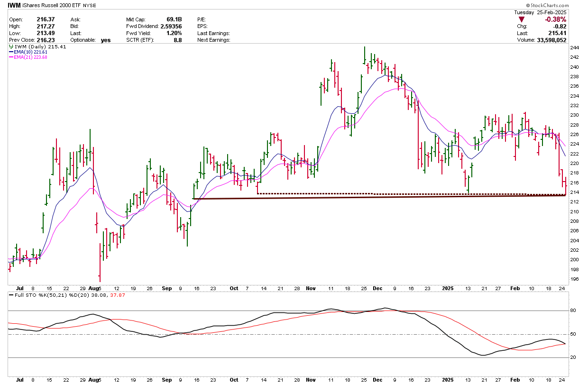Click the 80 level on the stochastic axis
The width and height of the screenshot is (588, 384).
pyautogui.click(x=572, y=311)
